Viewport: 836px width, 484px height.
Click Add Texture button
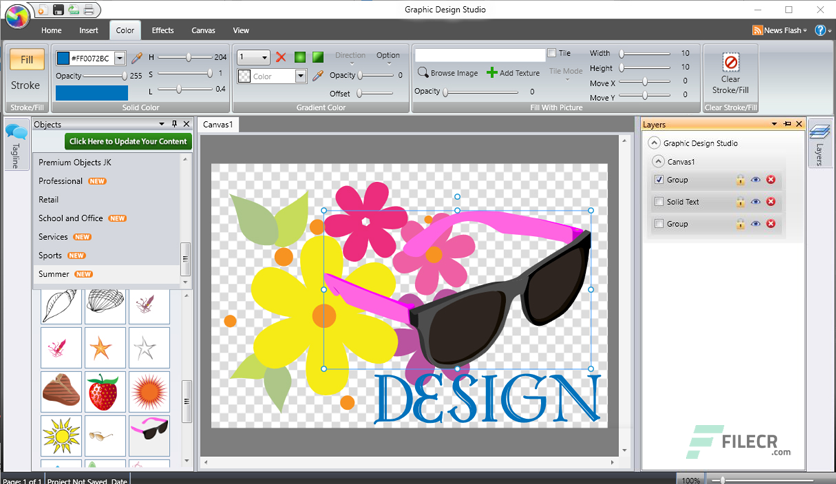pos(513,72)
